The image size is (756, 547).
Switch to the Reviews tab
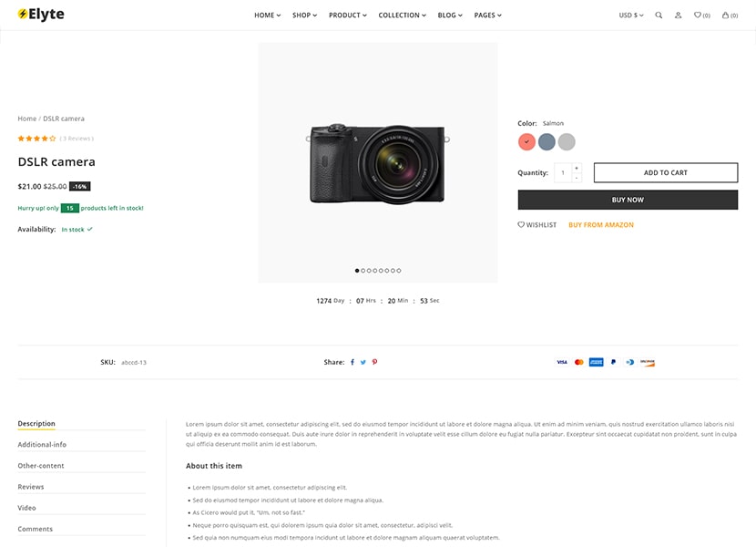click(x=30, y=486)
